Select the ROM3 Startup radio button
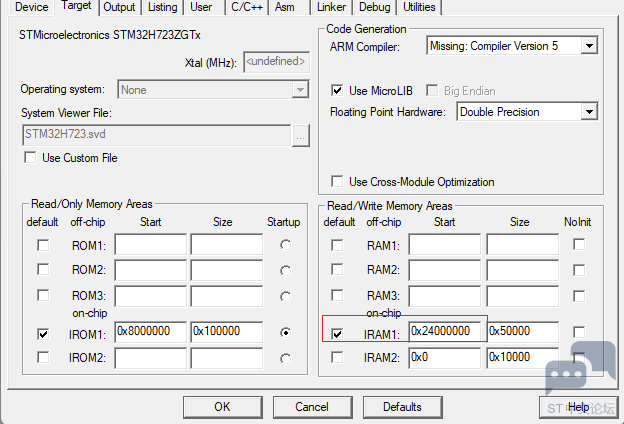Image resolution: width=624 pixels, height=424 pixels. pyautogui.click(x=285, y=297)
